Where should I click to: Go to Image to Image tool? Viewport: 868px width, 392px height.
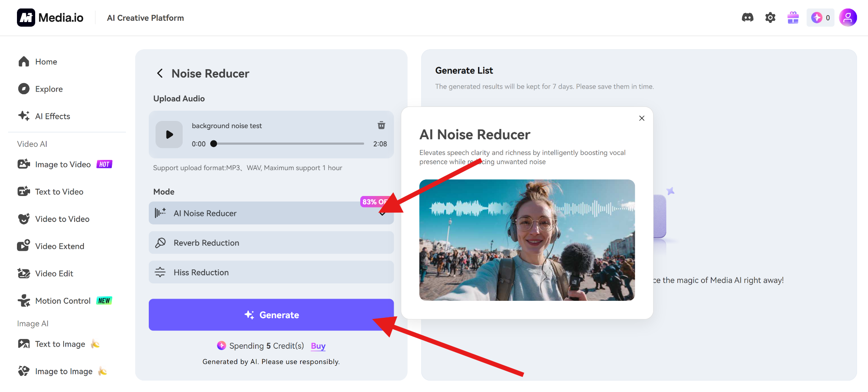coord(63,371)
